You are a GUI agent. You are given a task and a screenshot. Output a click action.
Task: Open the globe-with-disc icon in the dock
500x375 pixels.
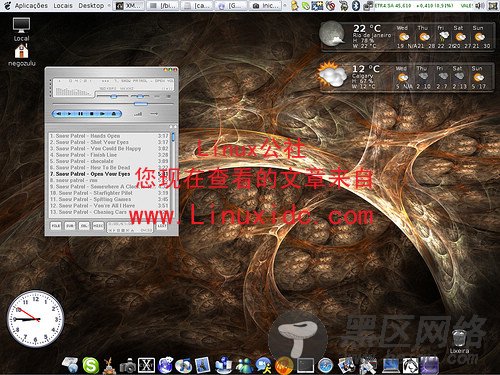tap(183, 365)
